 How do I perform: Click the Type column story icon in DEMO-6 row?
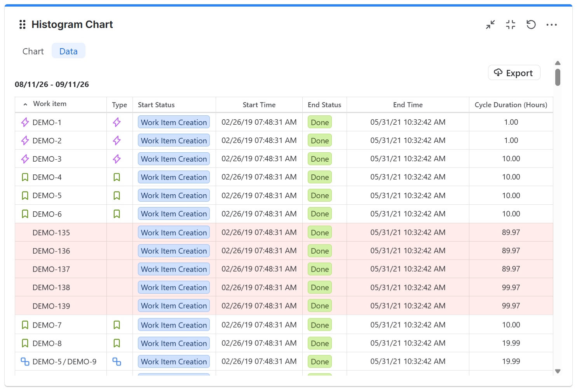(x=117, y=214)
